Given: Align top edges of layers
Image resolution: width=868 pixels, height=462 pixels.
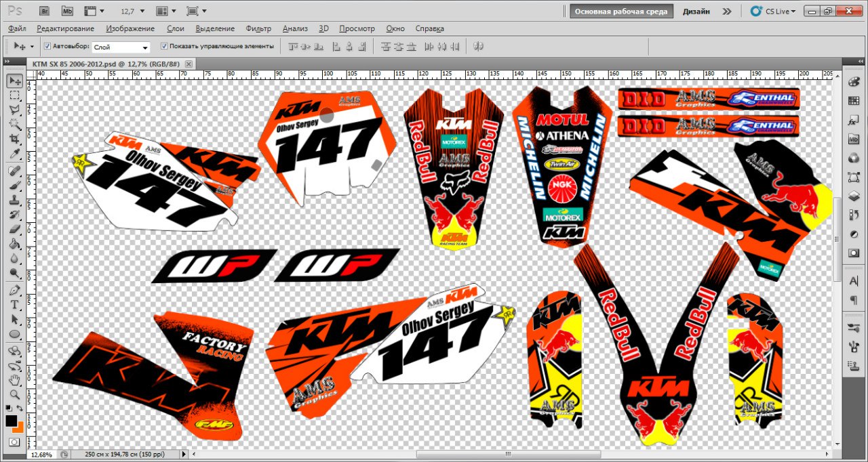Looking at the screenshot, I should click(x=293, y=47).
